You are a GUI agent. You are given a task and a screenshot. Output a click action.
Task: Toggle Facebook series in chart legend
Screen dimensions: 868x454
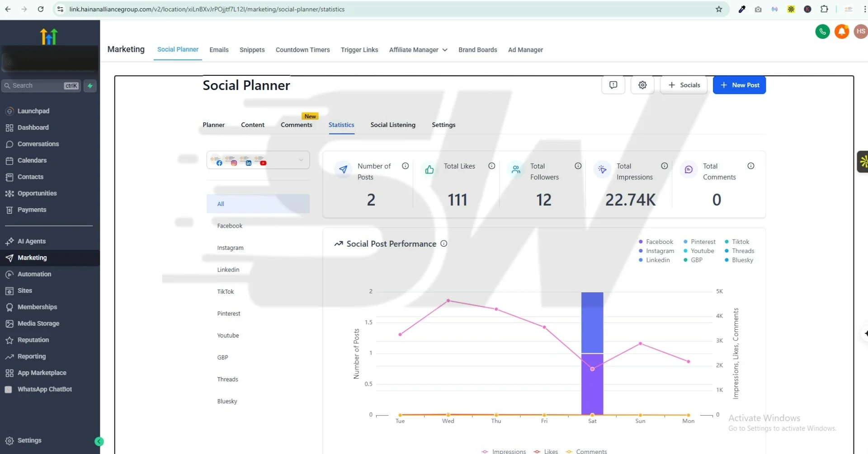click(x=656, y=242)
